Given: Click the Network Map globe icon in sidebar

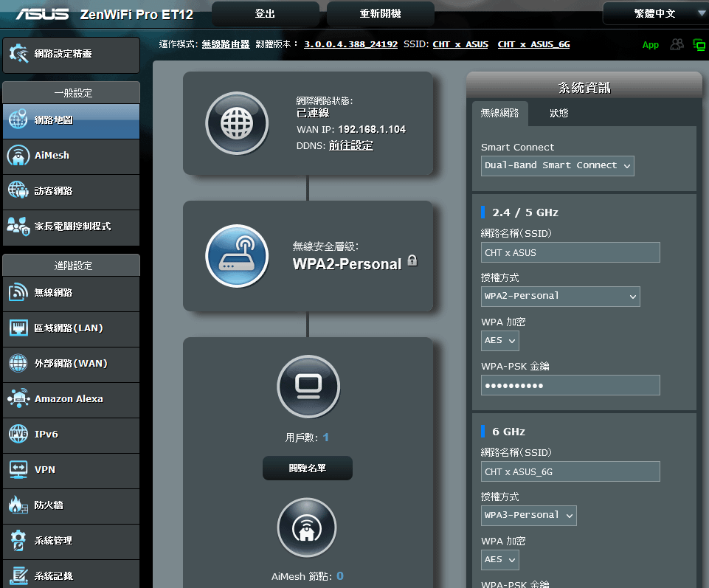Looking at the screenshot, I should pos(18,120).
